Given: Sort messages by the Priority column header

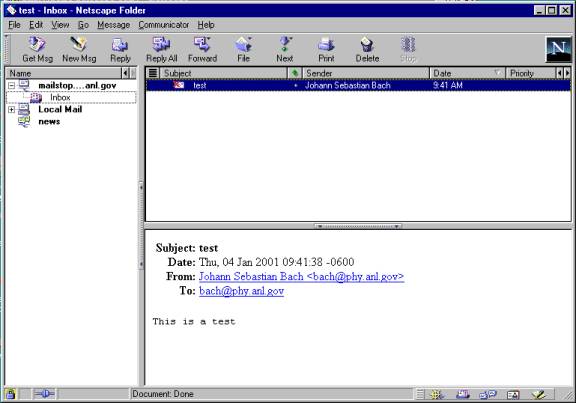Looking at the screenshot, I should point(530,73).
